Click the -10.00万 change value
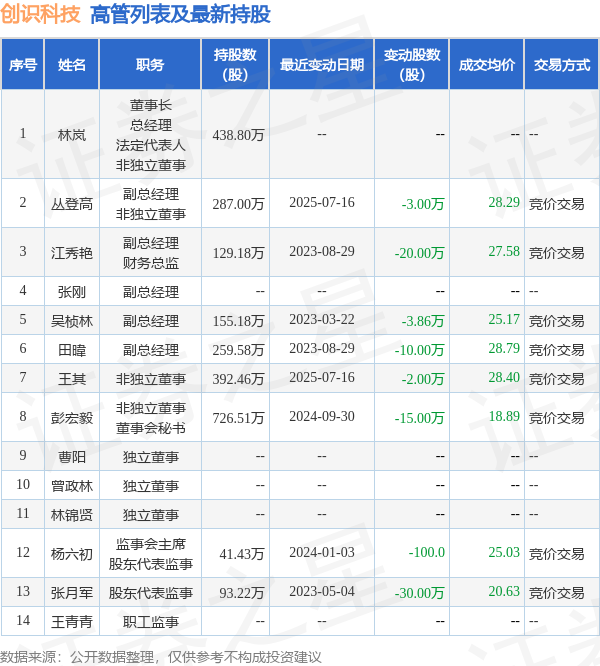This screenshot has width=600, height=666. pos(420,350)
